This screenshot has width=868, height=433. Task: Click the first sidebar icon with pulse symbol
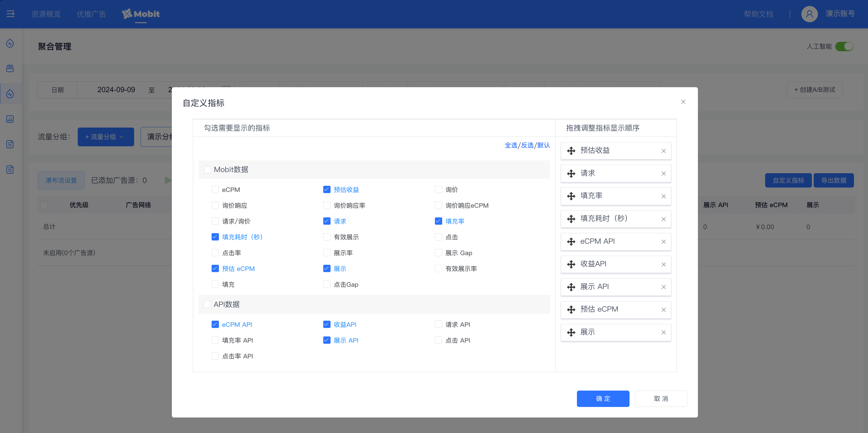10,43
